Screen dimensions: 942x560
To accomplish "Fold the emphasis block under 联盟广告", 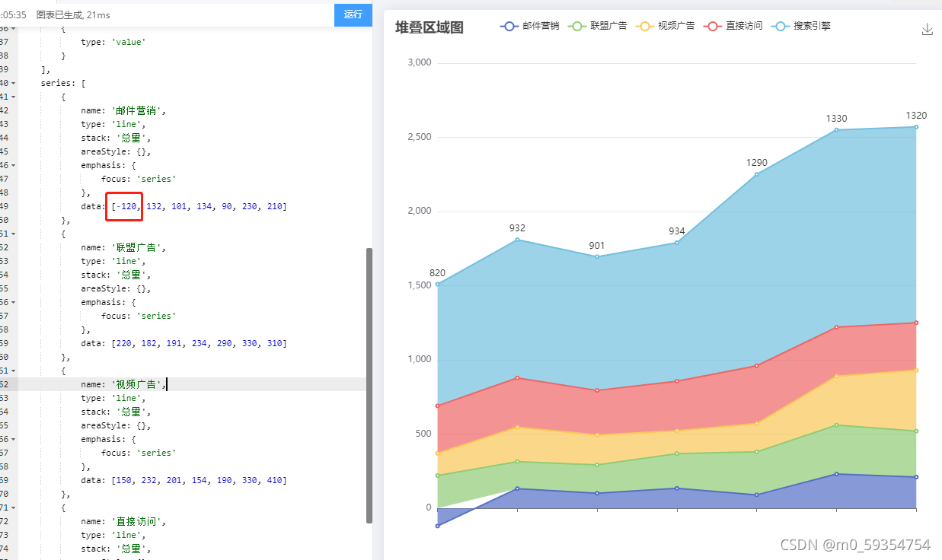I will pyautogui.click(x=14, y=302).
